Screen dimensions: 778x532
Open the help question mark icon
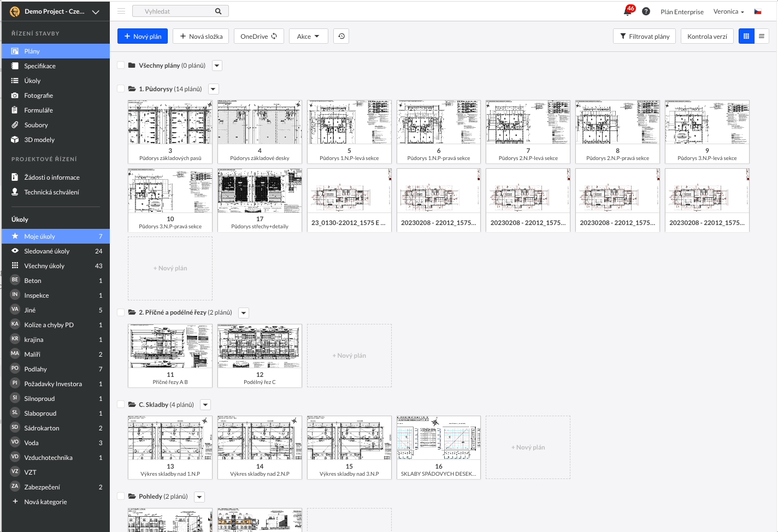[x=646, y=11]
